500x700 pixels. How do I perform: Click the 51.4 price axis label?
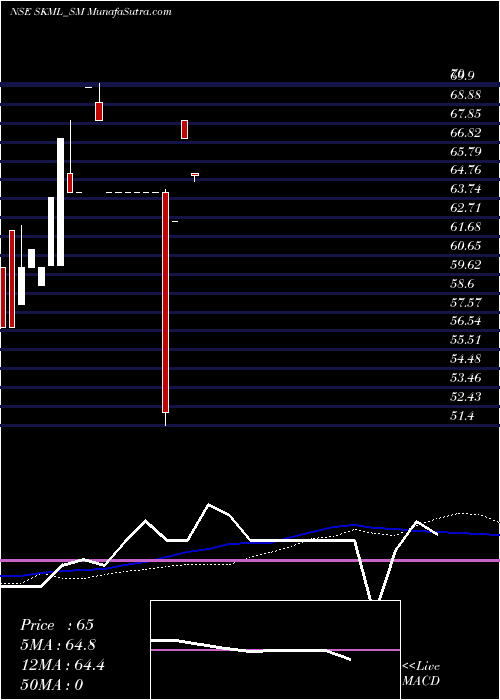[x=462, y=416]
